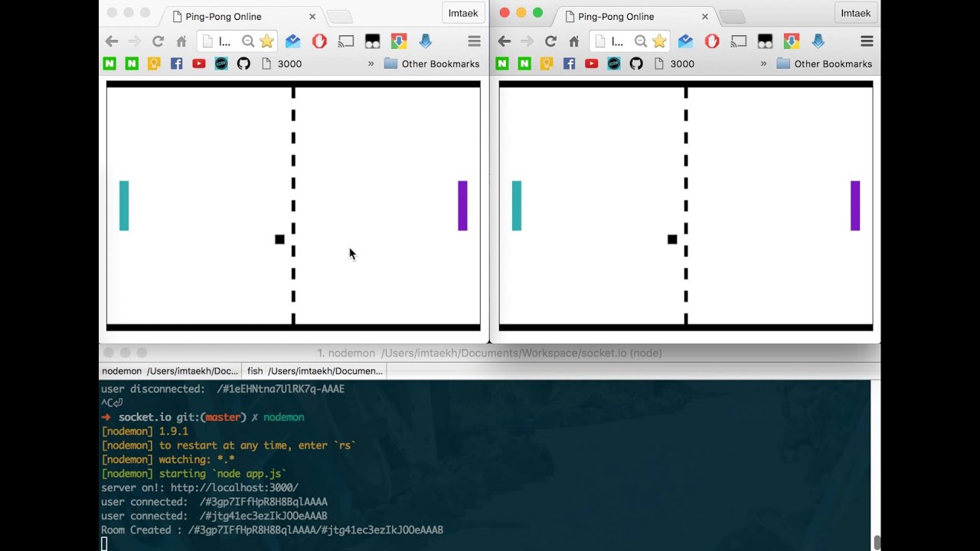Image resolution: width=980 pixels, height=551 pixels.
Task: Open Other Bookmarks folder in left window
Action: click(x=432, y=64)
